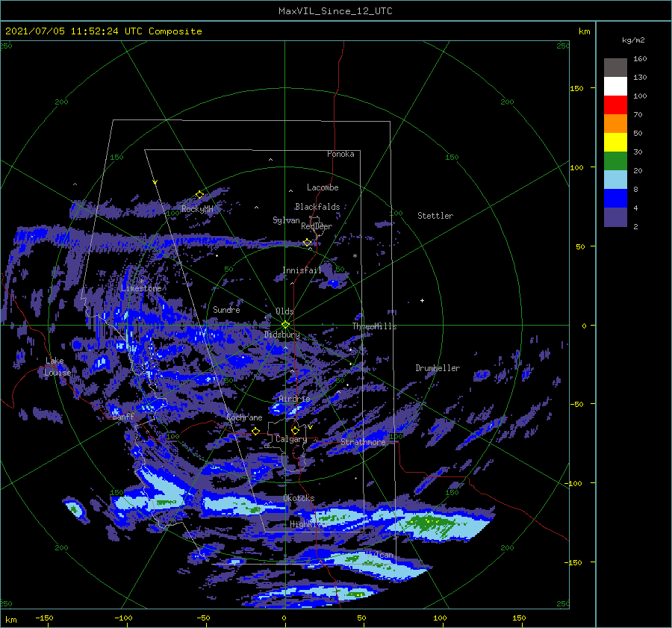The image size is (672, 628).
Task: Pick the gray 130-160 legend swatch
Action: click(x=615, y=68)
